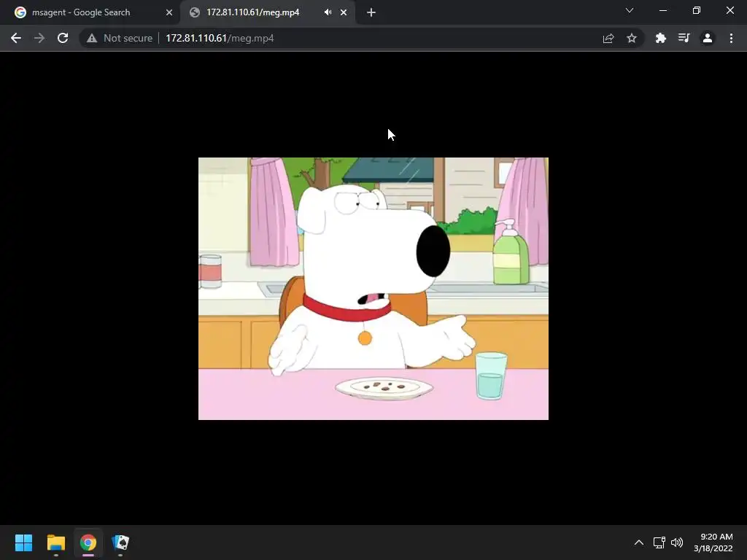Go back to the previous page
Image resolution: width=747 pixels, height=560 pixels.
click(x=16, y=38)
